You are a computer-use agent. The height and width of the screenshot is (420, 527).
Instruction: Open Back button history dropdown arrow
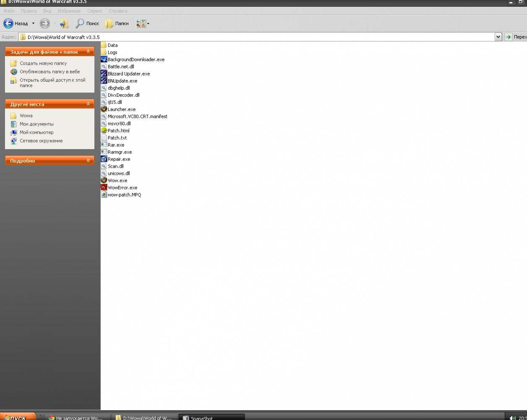point(33,23)
